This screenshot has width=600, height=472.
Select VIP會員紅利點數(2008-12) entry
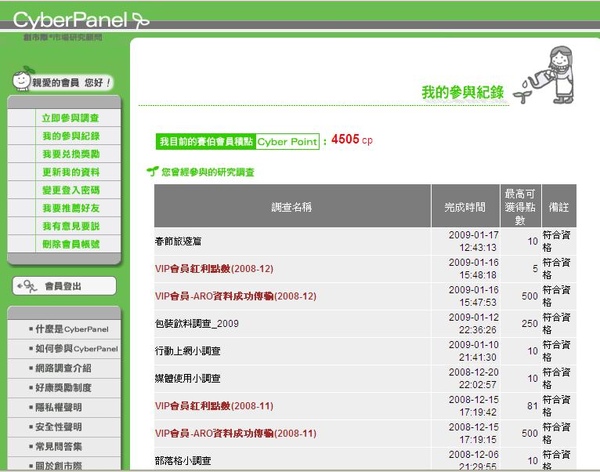[x=214, y=269]
